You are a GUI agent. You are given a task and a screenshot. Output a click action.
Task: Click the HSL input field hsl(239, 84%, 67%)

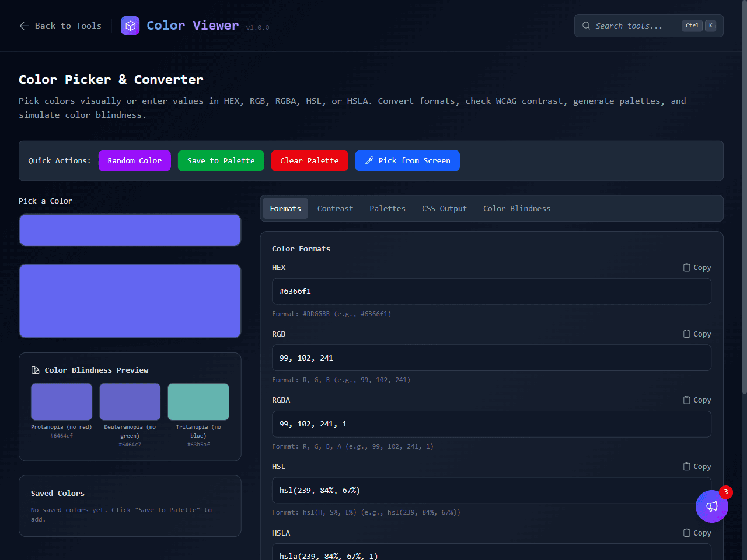tap(491, 490)
